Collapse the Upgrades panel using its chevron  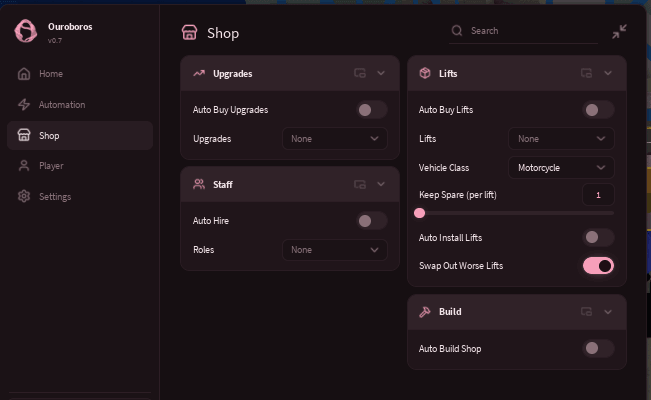coord(381,73)
